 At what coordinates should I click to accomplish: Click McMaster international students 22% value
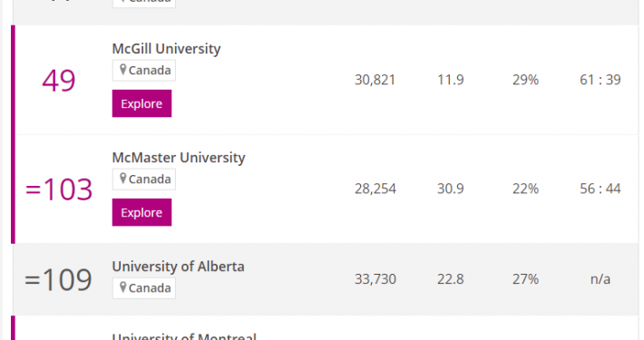click(525, 189)
